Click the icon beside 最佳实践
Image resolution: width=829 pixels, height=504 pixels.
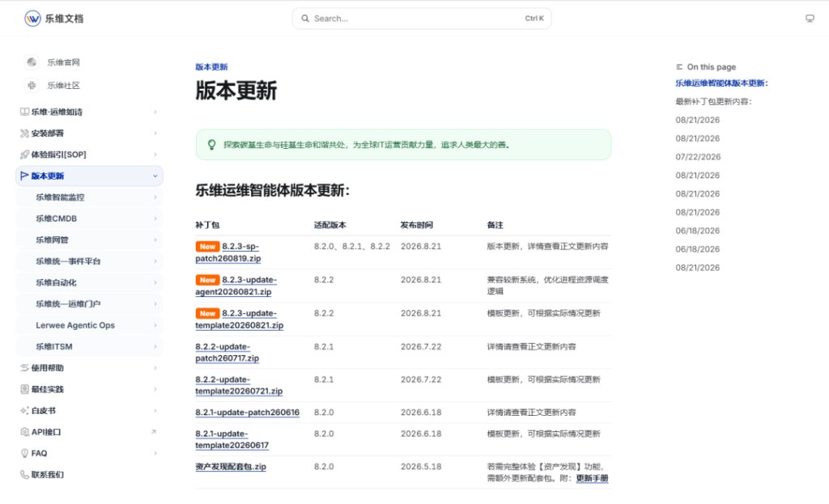click(x=24, y=389)
